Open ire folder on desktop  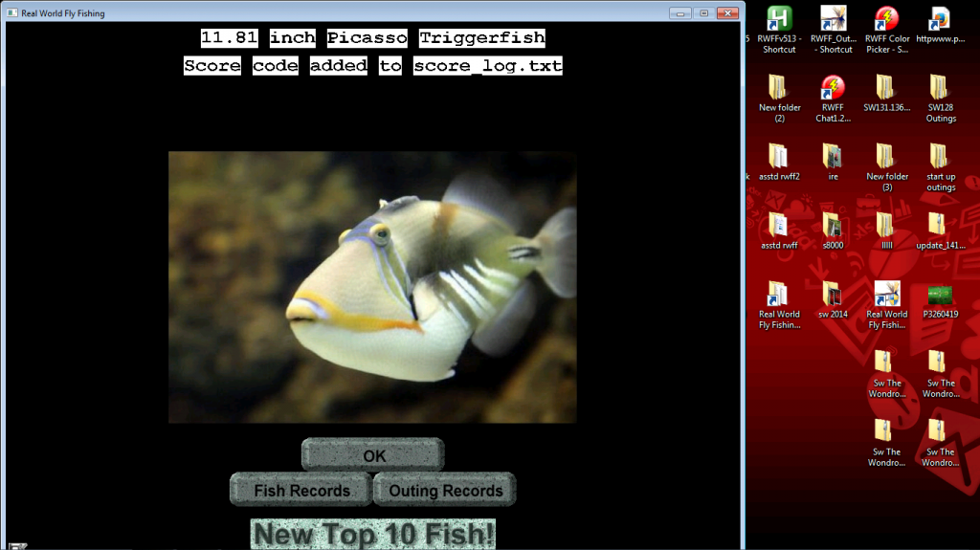point(834,163)
